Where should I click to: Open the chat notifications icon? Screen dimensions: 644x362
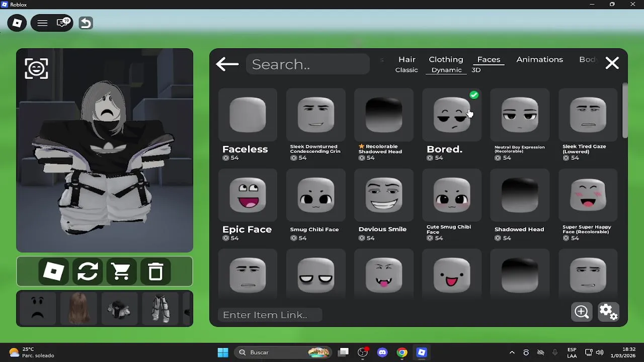click(63, 23)
